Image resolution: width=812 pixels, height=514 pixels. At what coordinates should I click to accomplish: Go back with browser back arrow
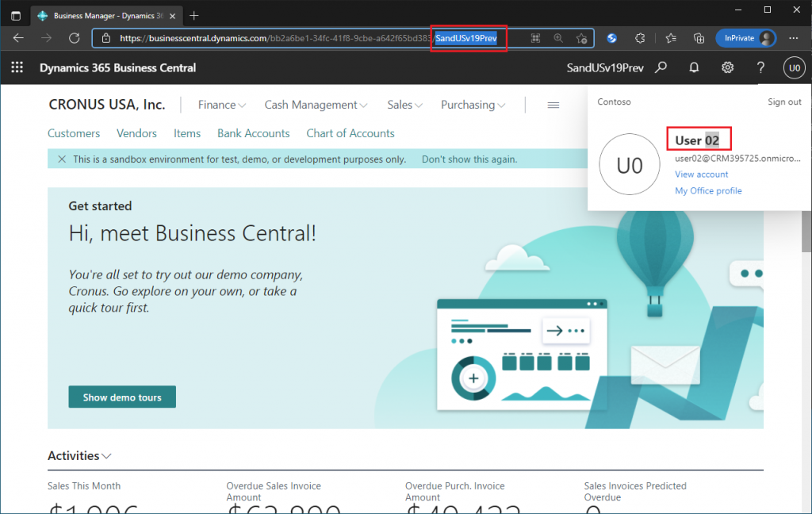pyautogui.click(x=19, y=38)
